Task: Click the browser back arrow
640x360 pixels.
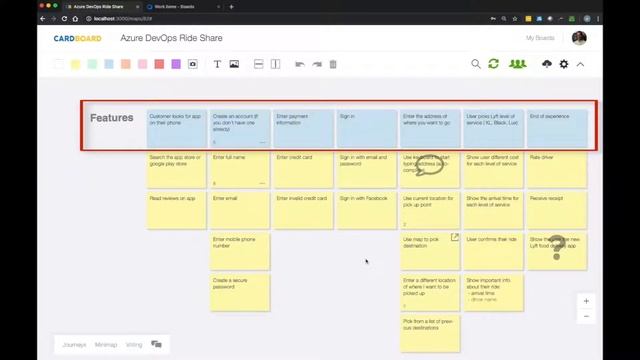Action: [43, 19]
